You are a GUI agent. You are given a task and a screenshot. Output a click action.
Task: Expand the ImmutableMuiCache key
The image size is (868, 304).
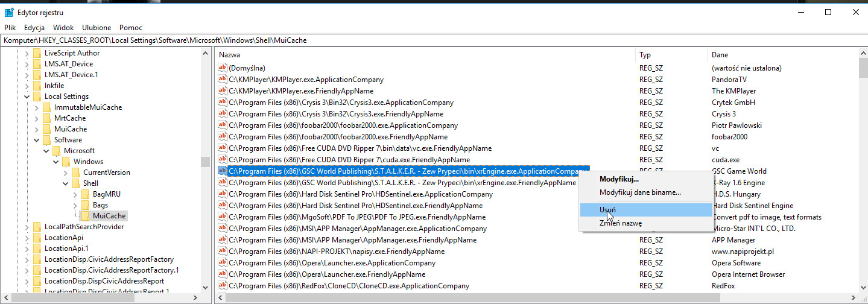click(x=37, y=107)
